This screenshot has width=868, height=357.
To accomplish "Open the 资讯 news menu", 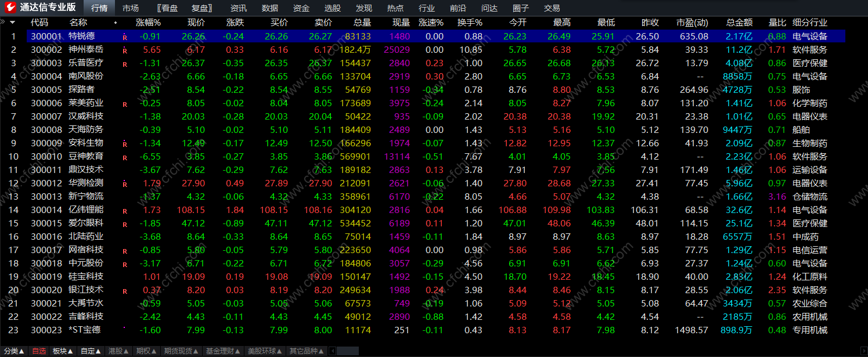I will coord(239,8).
